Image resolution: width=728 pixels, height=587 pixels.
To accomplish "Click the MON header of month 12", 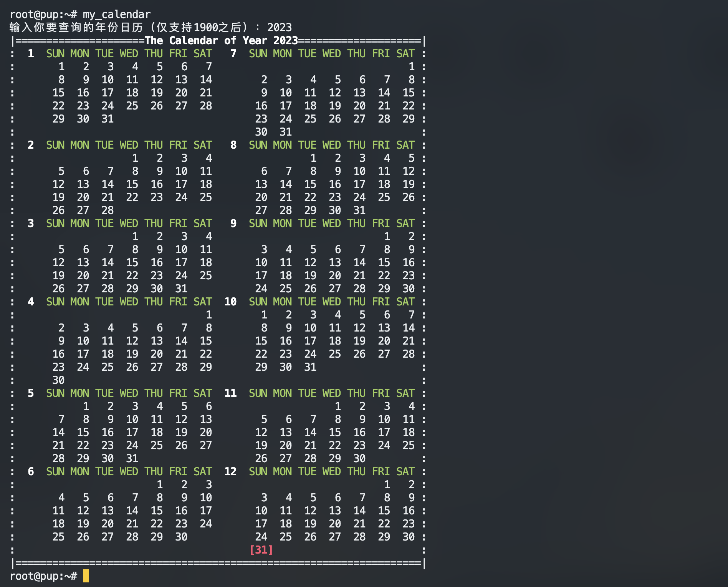I will [283, 471].
